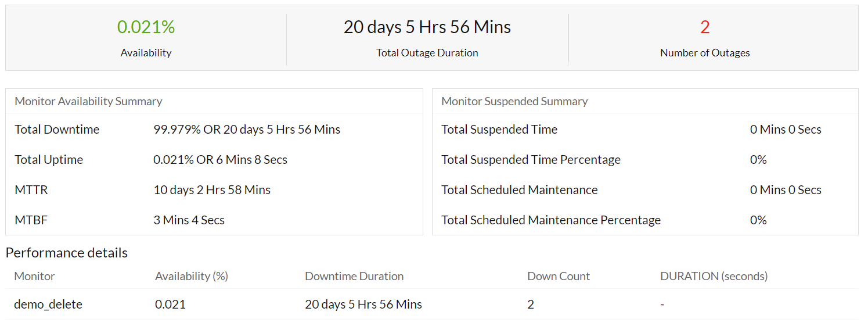Image resolution: width=868 pixels, height=326 pixels.
Task: Click the 20 days Total Outage Duration value
Action: [427, 27]
